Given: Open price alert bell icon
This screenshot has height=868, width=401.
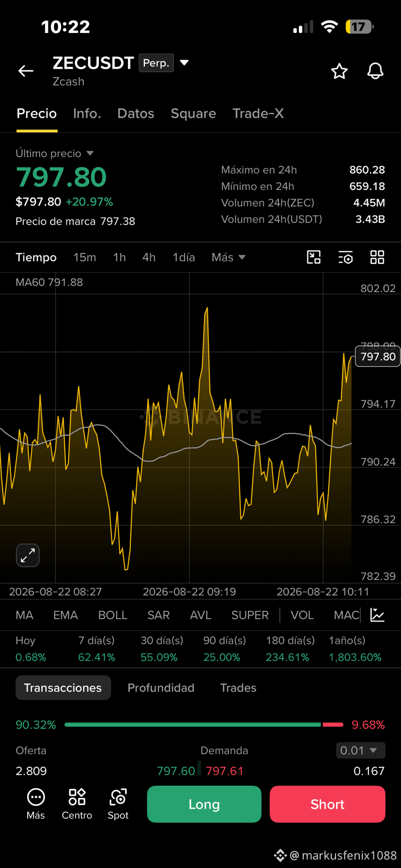Looking at the screenshot, I should 375,71.
